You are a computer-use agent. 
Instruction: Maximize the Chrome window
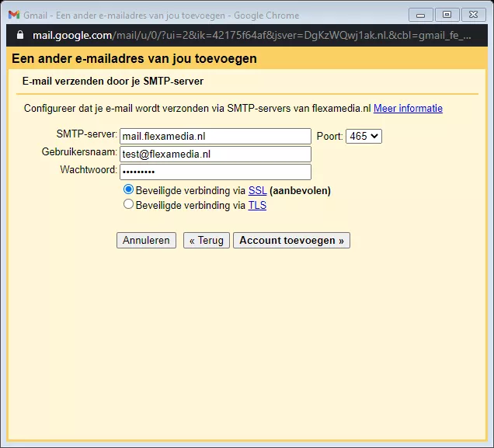click(447, 15)
